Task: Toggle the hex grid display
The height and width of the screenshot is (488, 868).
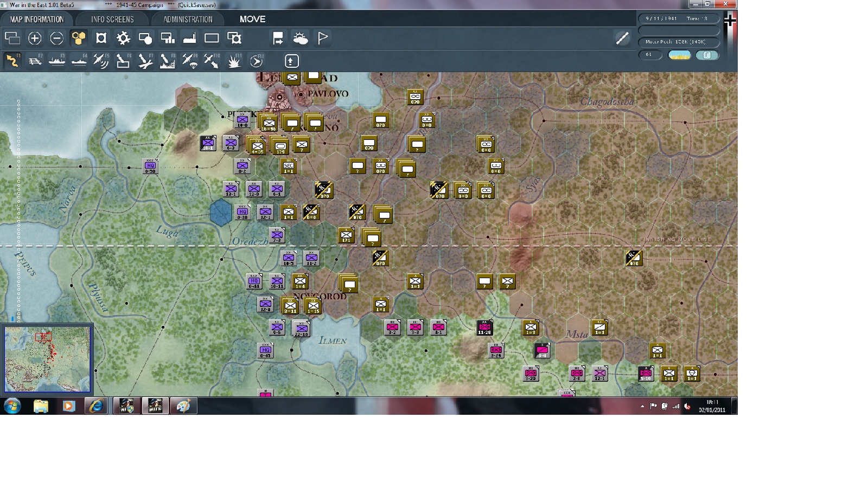Action: coord(79,38)
